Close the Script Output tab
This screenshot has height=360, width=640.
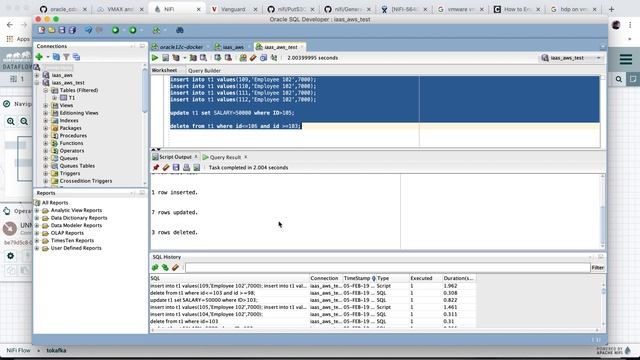196,157
